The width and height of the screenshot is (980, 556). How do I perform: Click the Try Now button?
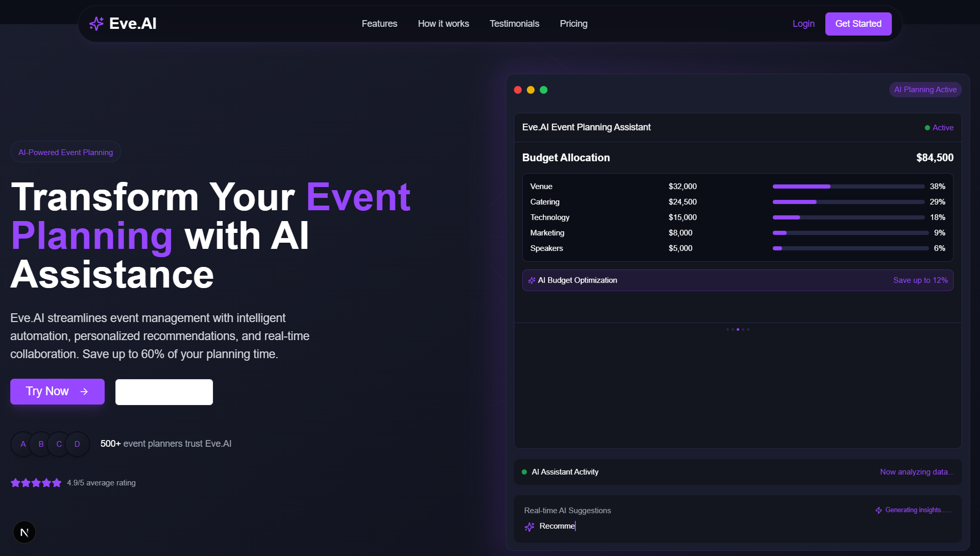point(57,391)
